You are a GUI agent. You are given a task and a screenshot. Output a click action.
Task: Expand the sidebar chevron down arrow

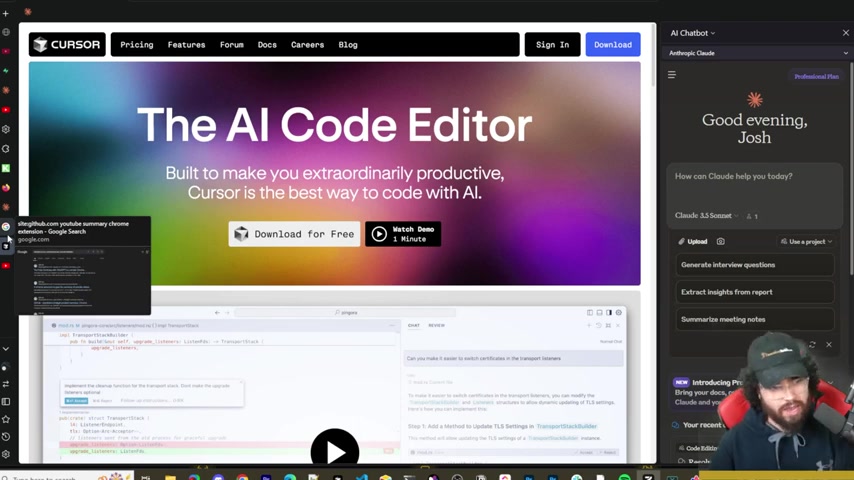6,349
